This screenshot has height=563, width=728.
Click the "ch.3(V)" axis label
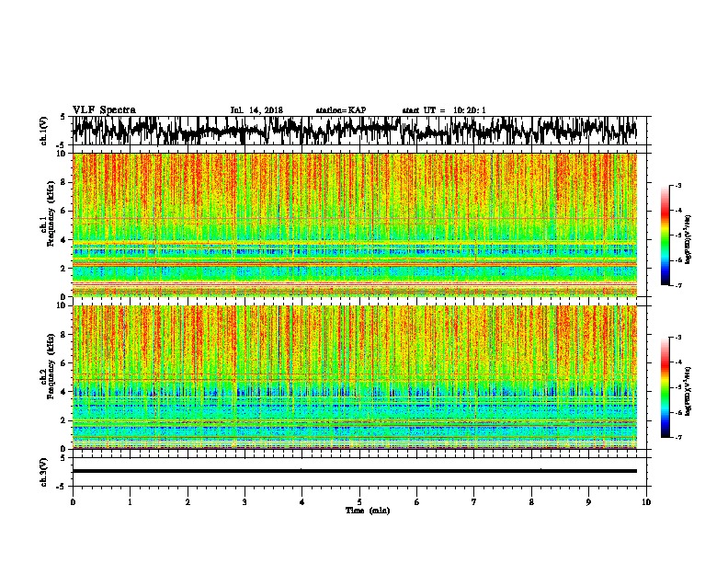[44, 472]
